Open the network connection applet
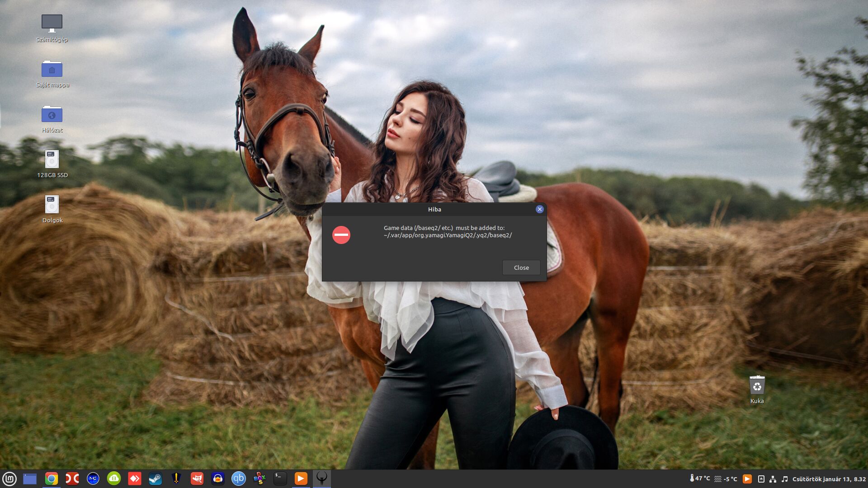 point(773,479)
